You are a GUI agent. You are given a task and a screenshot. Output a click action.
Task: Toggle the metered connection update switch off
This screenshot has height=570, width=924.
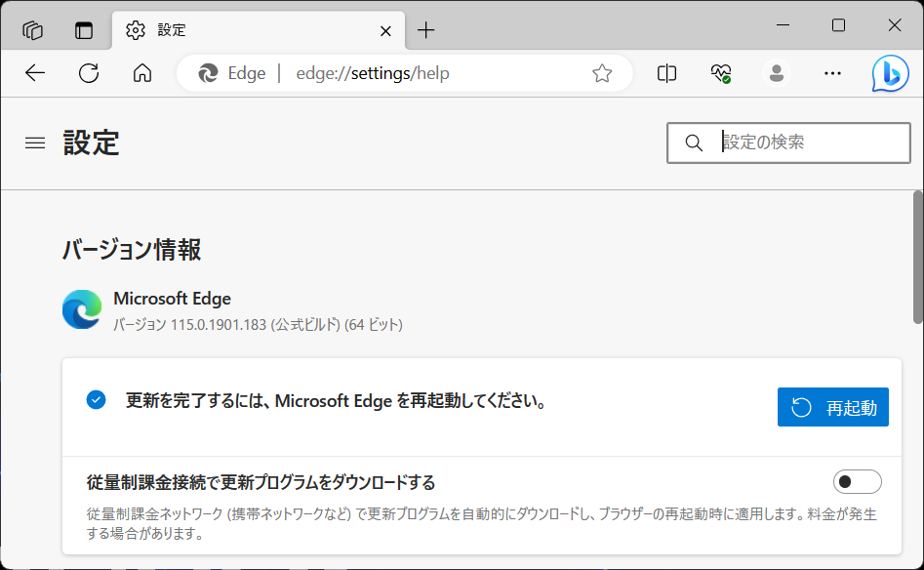(x=857, y=481)
